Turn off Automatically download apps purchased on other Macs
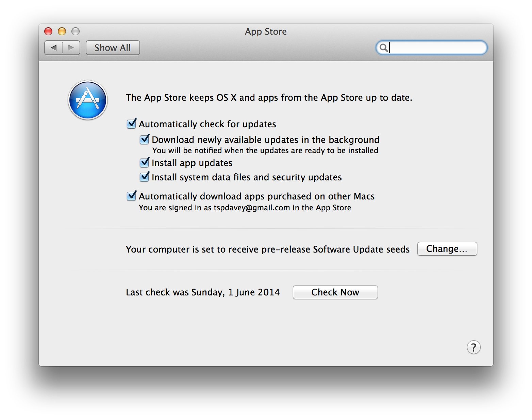Image resolution: width=532 pixels, height=420 pixels. (x=132, y=196)
